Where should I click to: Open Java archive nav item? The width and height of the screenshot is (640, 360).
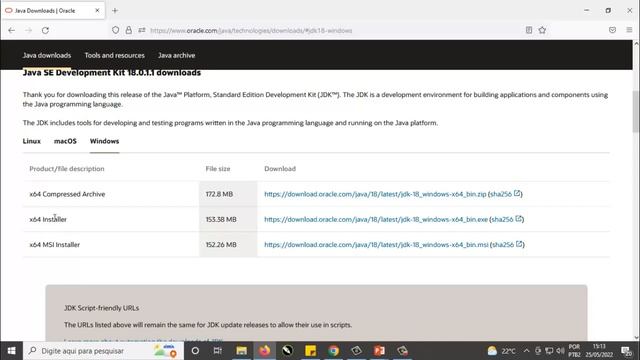tap(176, 55)
